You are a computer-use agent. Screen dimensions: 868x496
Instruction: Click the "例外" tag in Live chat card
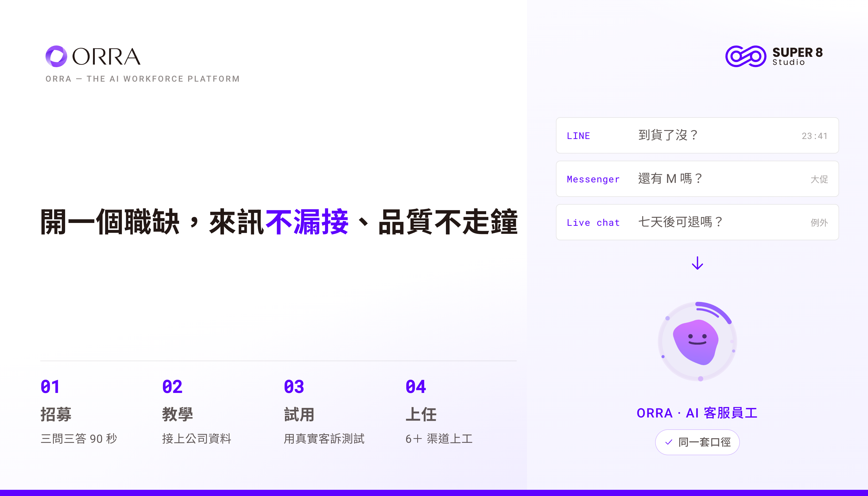pos(819,222)
